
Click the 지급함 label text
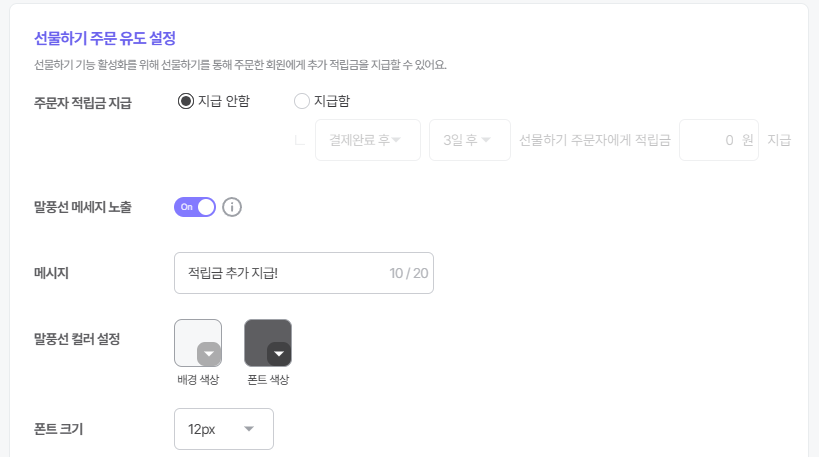[332, 101]
